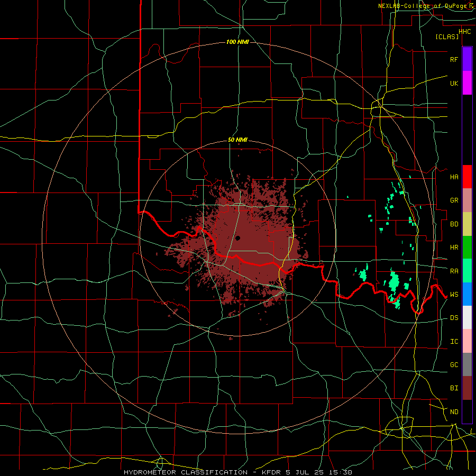
Task: Click the 50 NMI range ring label
Action: [237, 140]
